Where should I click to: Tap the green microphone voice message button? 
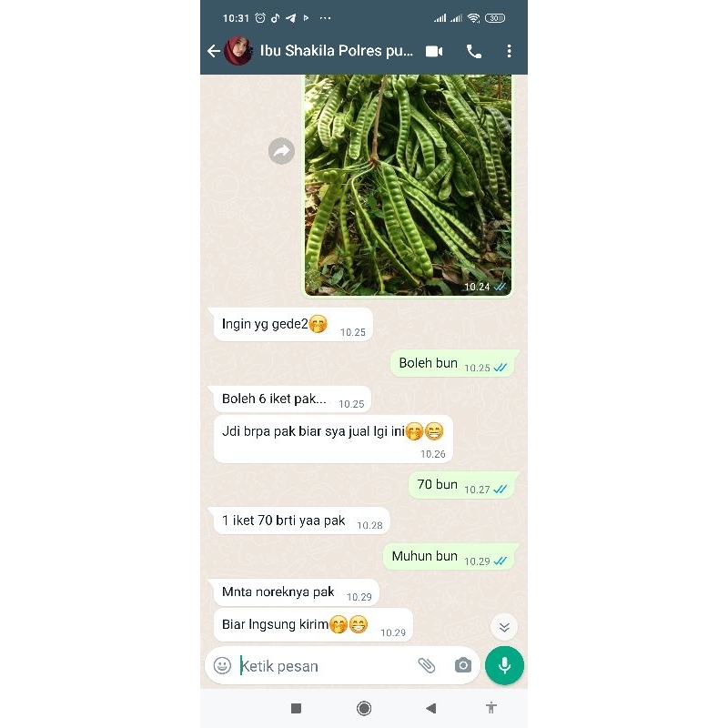coord(504,665)
